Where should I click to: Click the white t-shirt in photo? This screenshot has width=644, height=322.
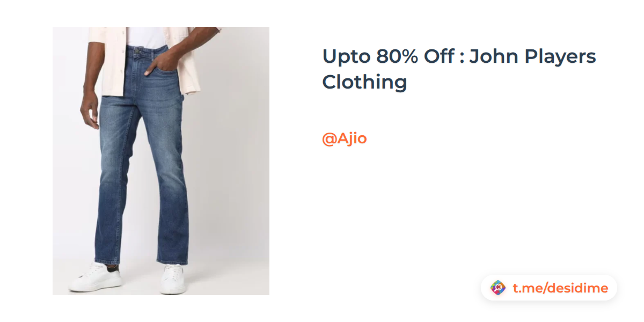[147, 36]
